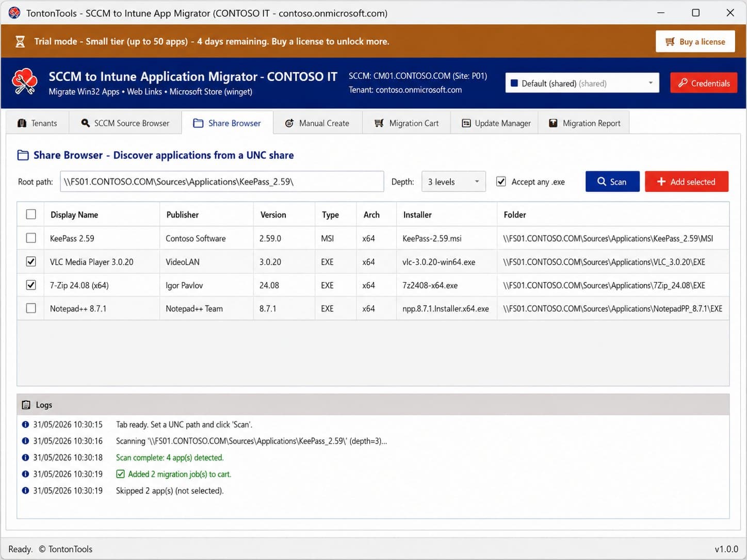Toggle the select-all checkbox in table header
The width and height of the screenshot is (747, 560).
31,214
